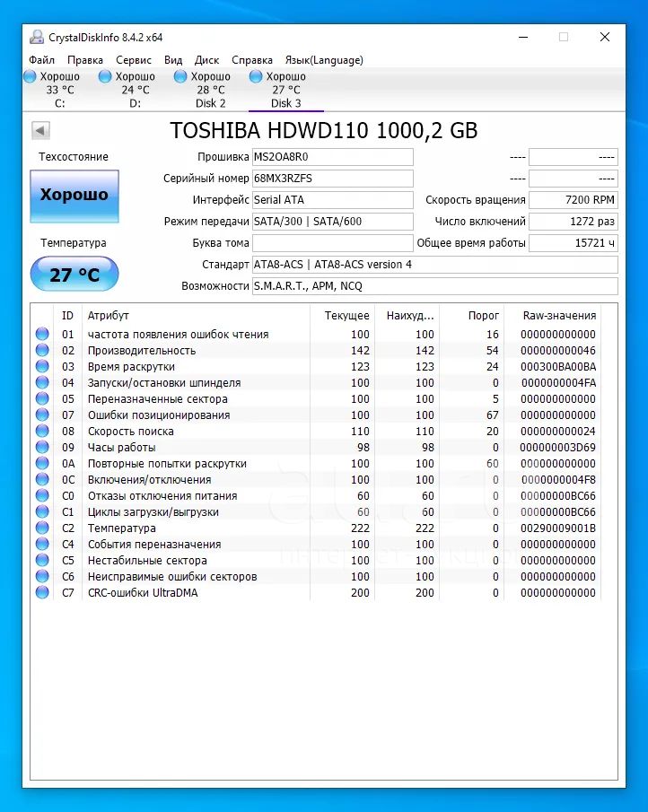Click status orb for attribute C7 CRC-ошибки UltraDMA

42,592
